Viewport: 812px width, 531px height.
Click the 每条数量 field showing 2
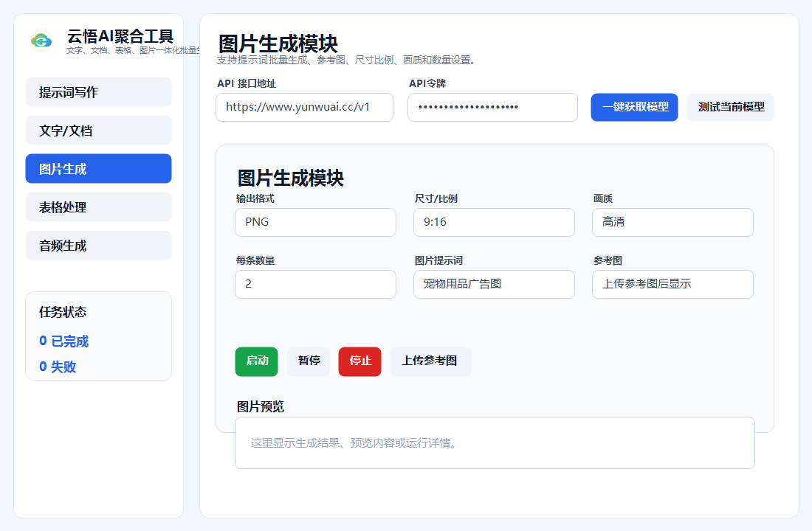[x=315, y=284]
